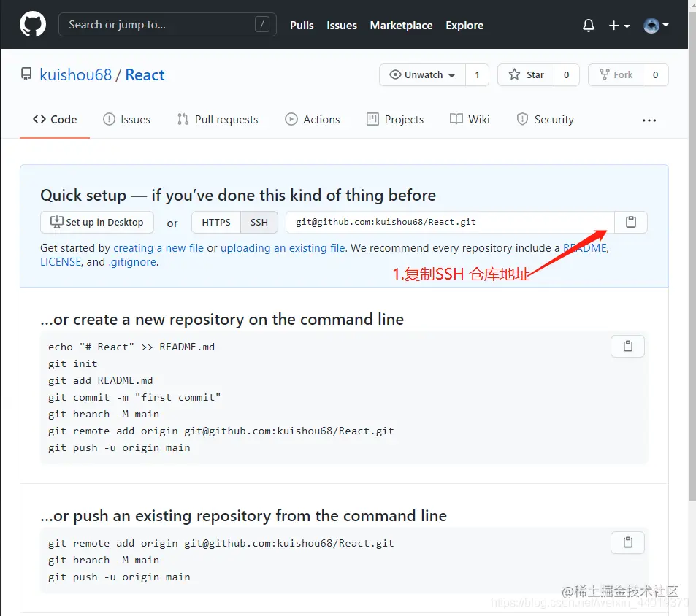Open the React repository name link
Screen dimensions: 696x616
pos(145,74)
